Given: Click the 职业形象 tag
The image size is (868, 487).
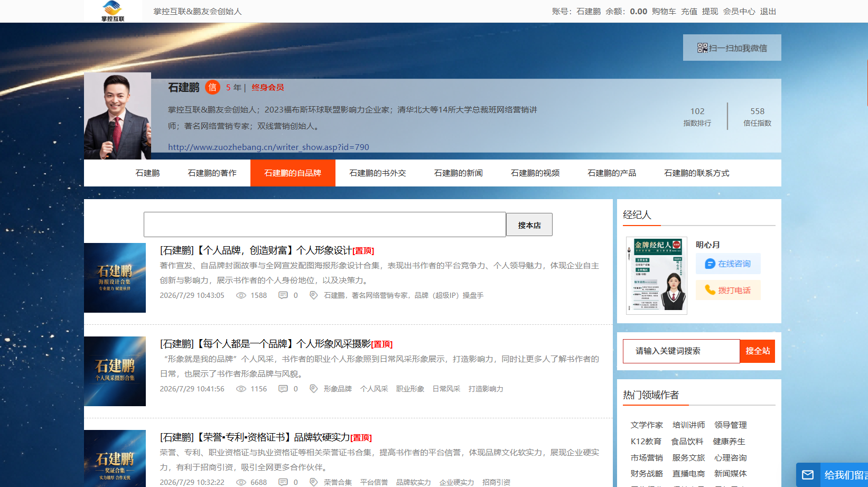Looking at the screenshot, I should tap(410, 389).
